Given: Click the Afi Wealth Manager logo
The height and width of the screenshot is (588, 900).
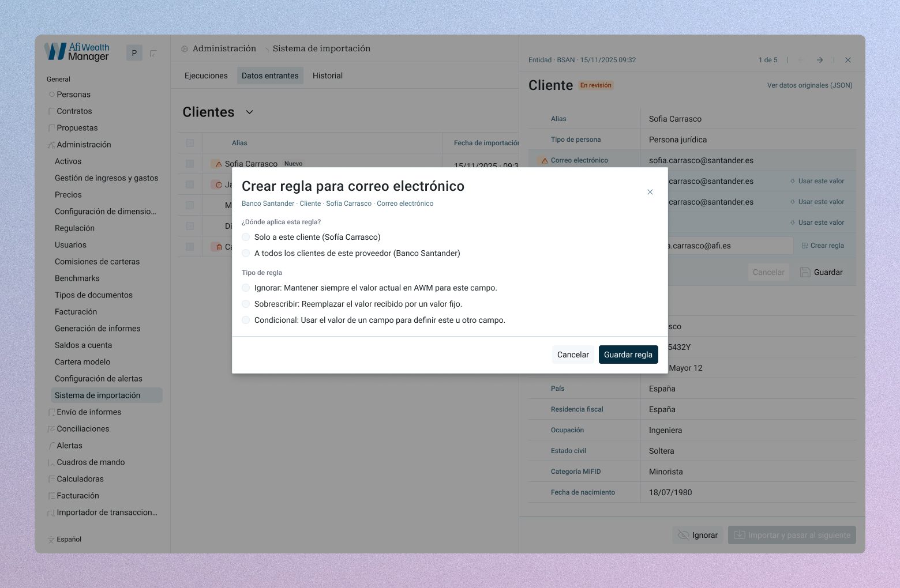Looking at the screenshot, I should pyautogui.click(x=77, y=52).
